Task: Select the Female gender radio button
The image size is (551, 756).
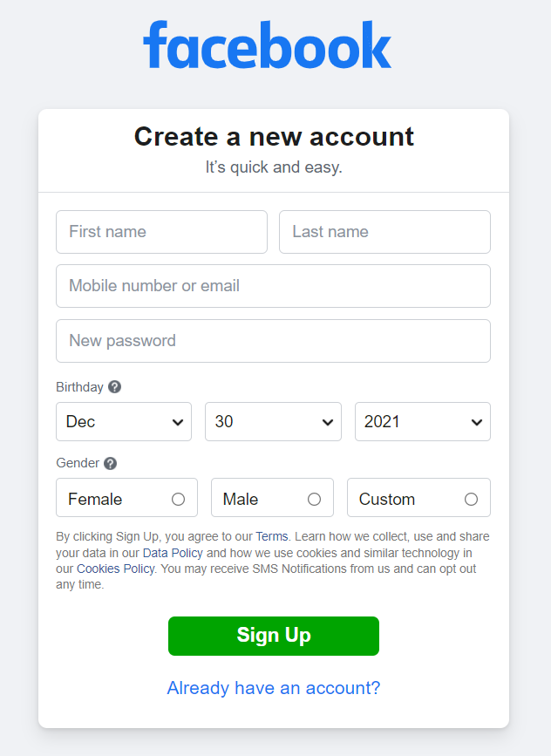Action: coord(178,500)
